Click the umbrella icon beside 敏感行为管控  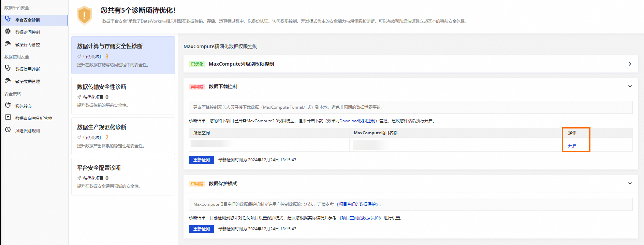click(8, 44)
